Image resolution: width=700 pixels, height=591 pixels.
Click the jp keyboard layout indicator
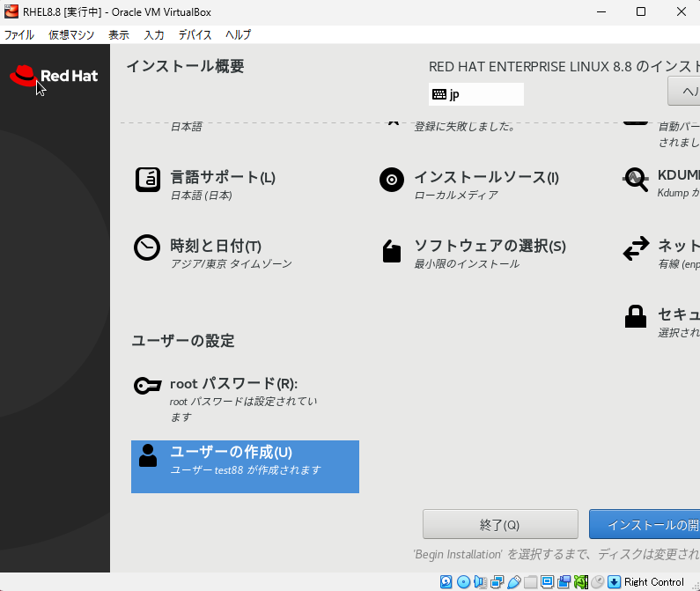(x=475, y=94)
